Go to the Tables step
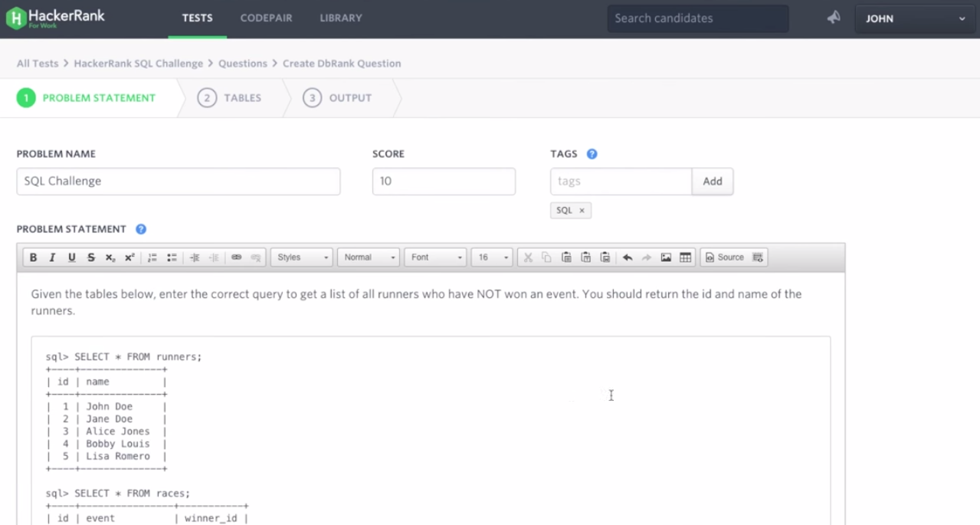The height and width of the screenshot is (525, 980). pyautogui.click(x=230, y=98)
